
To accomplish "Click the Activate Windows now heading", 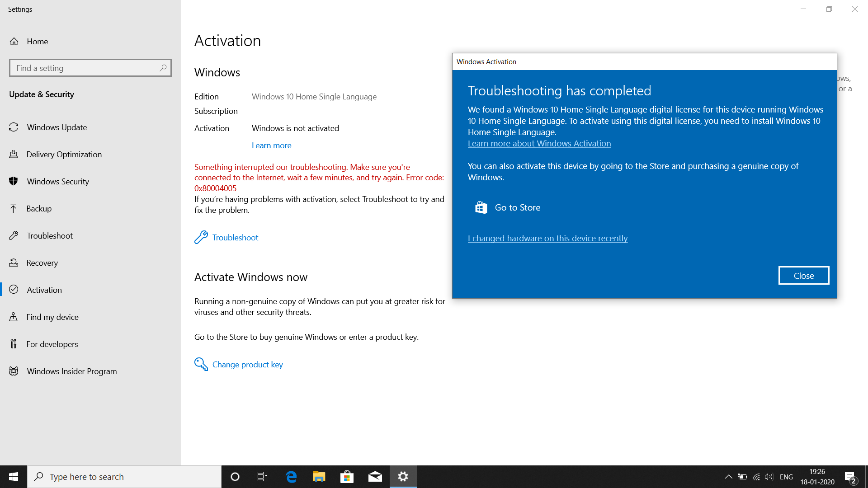I will (251, 277).
